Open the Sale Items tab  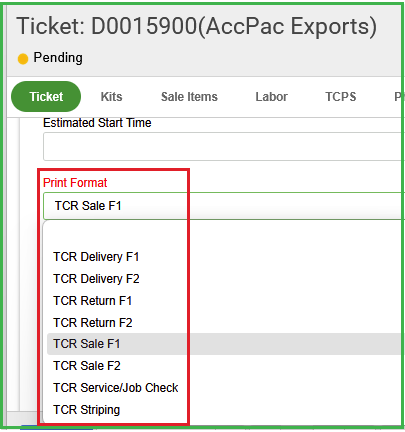coord(189,97)
